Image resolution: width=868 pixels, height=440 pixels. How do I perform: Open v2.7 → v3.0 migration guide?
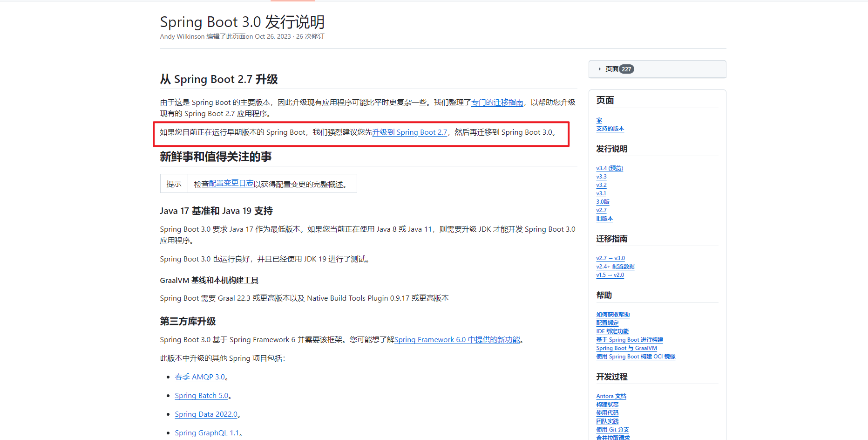tap(610, 258)
